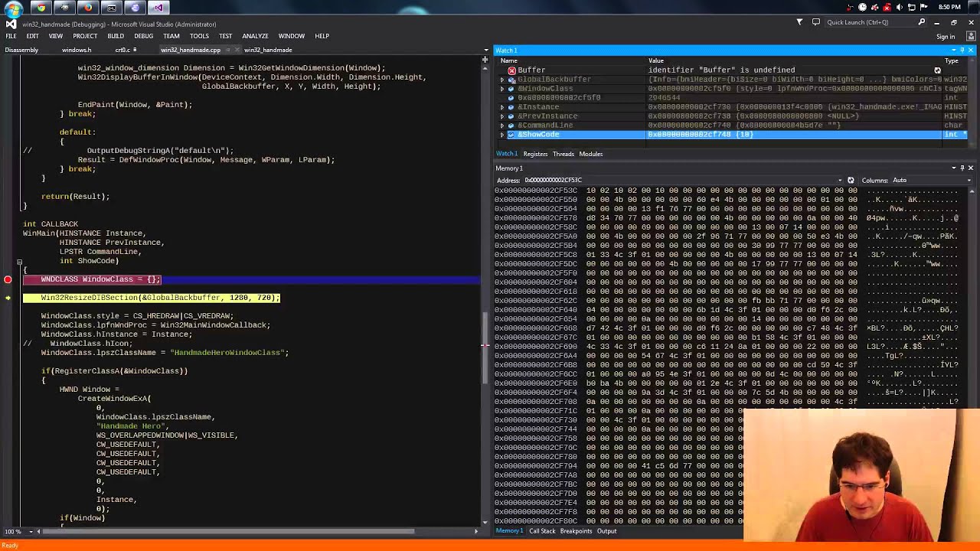Click the red error icon beside Buffer
Viewport: 980px width, 551px height.
coord(511,70)
